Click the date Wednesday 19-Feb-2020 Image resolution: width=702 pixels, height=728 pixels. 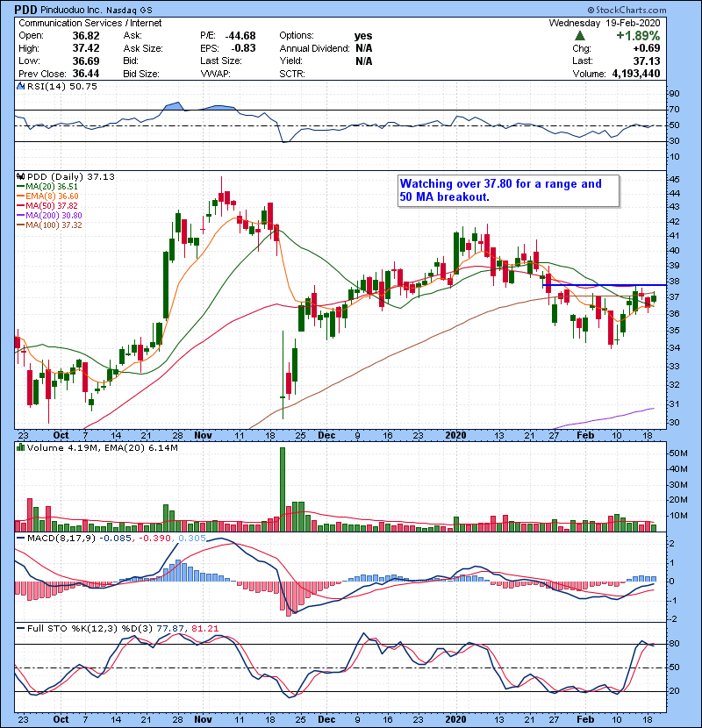pyautogui.click(x=605, y=23)
